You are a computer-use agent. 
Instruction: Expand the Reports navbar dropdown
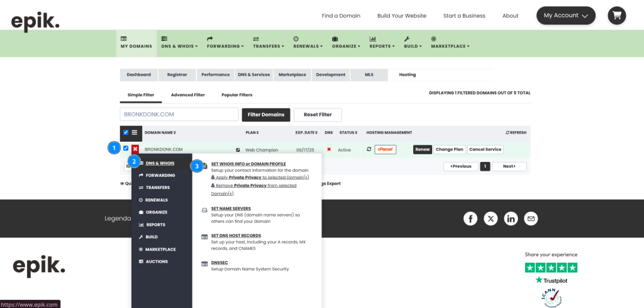[382, 43]
